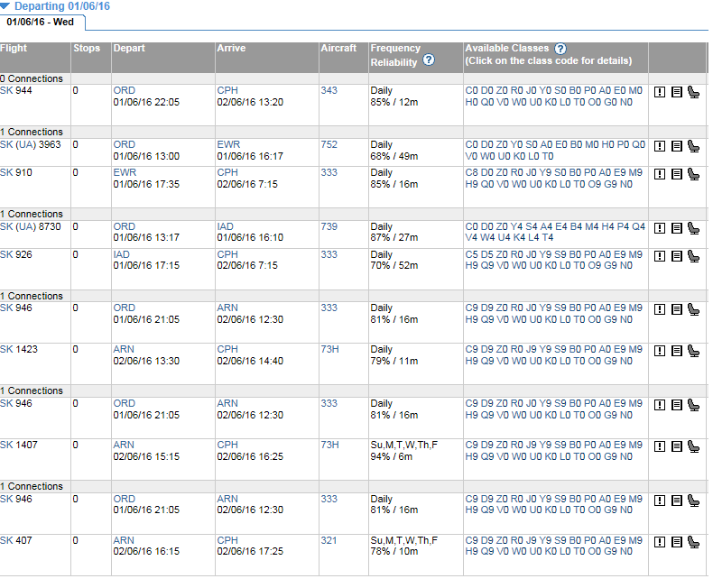Open the details list icon for SK (UA) 8730
The width and height of the screenshot is (713, 588).
tap(676, 228)
